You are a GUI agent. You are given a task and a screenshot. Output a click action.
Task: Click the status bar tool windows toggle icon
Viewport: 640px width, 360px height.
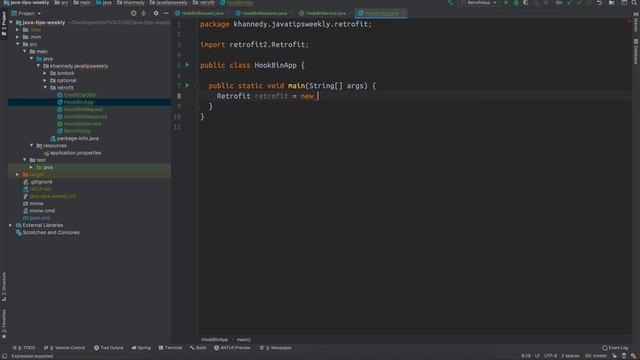[x=4, y=356]
